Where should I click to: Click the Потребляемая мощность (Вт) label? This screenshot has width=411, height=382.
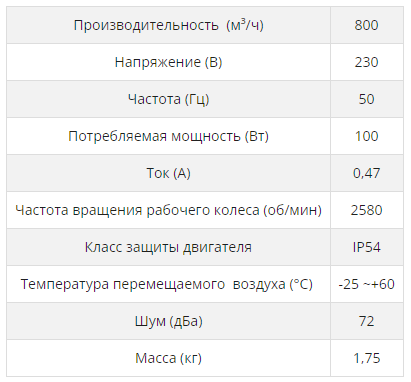[168, 136]
